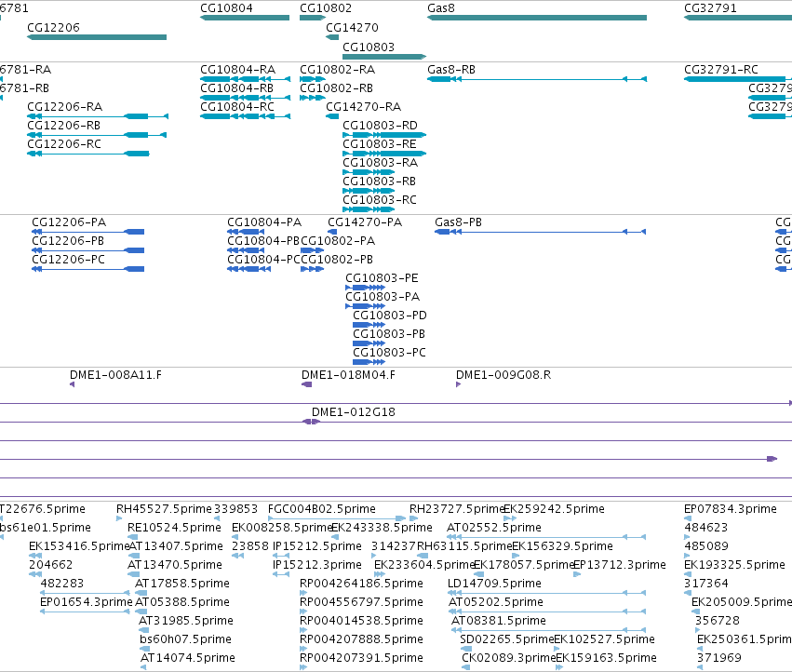Select EST LD14709.5prime
792x672 pixels.
point(547,594)
